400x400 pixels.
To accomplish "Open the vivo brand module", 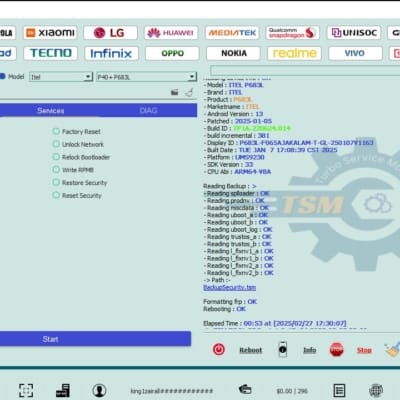I will pyautogui.click(x=355, y=53).
